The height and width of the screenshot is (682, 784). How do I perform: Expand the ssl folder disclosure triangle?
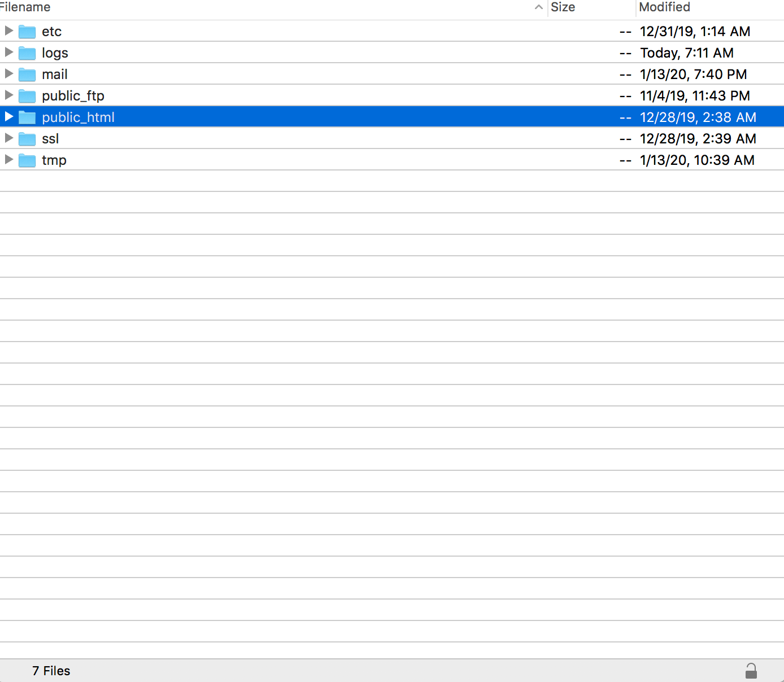(x=8, y=138)
